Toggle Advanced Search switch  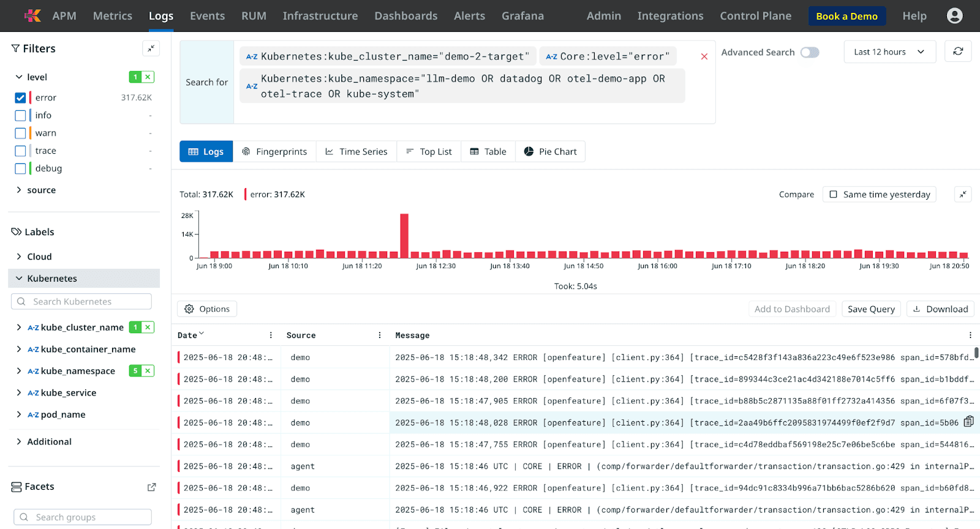pos(810,53)
